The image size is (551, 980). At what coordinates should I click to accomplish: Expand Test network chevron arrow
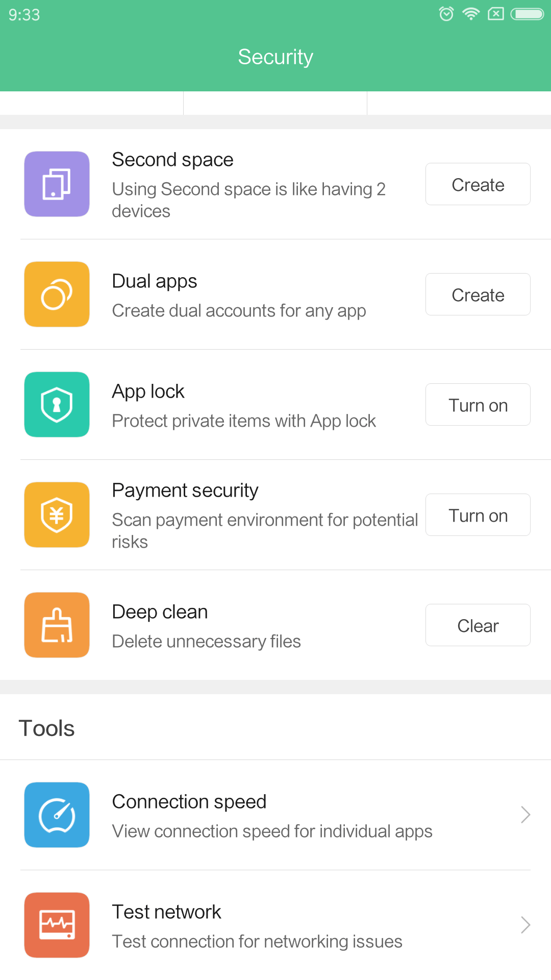tap(525, 925)
